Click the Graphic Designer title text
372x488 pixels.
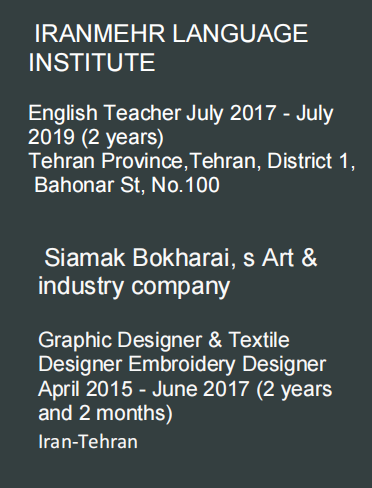click(x=120, y=340)
